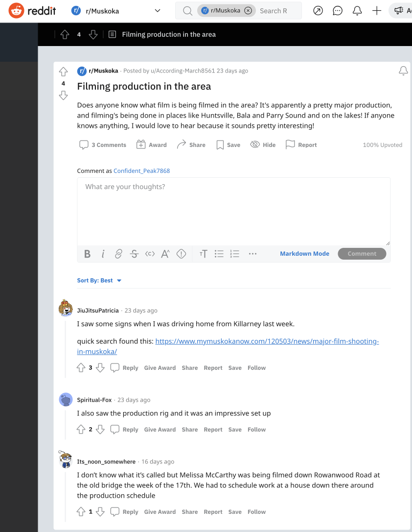Click the Popular arrow icon in header
The height and width of the screenshot is (532, 412).
click(318, 11)
